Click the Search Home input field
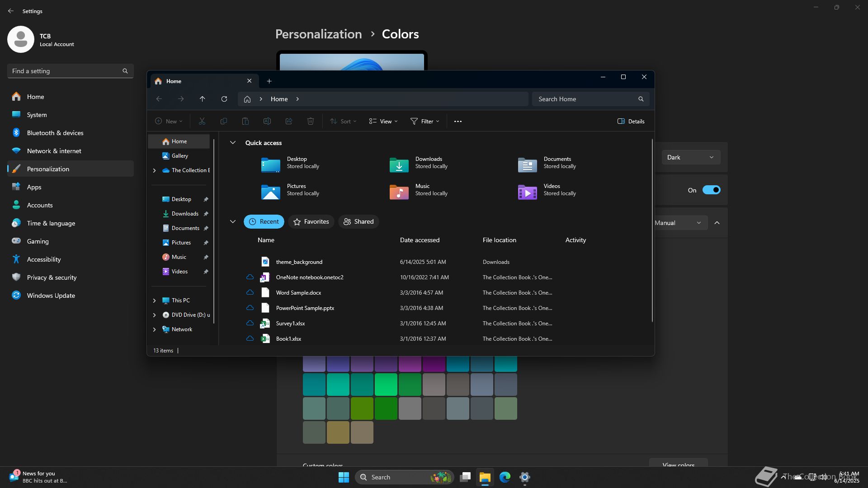Viewport: 868px width, 488px height. click(x=585, y=99)
